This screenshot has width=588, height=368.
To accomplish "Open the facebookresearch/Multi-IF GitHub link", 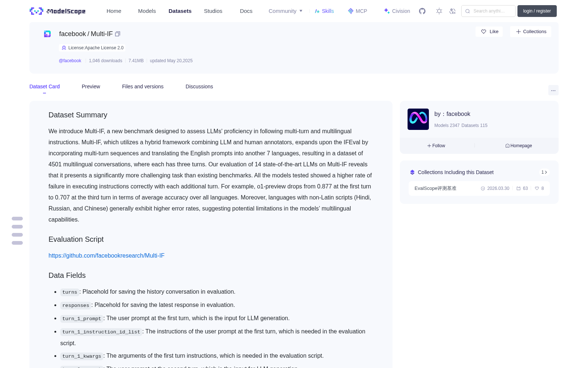I will (107, 255).
